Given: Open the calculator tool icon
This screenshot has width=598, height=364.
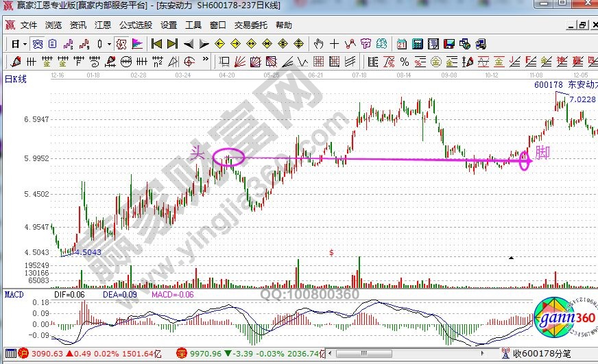Looking at the screenshot, I should point(417,44).
